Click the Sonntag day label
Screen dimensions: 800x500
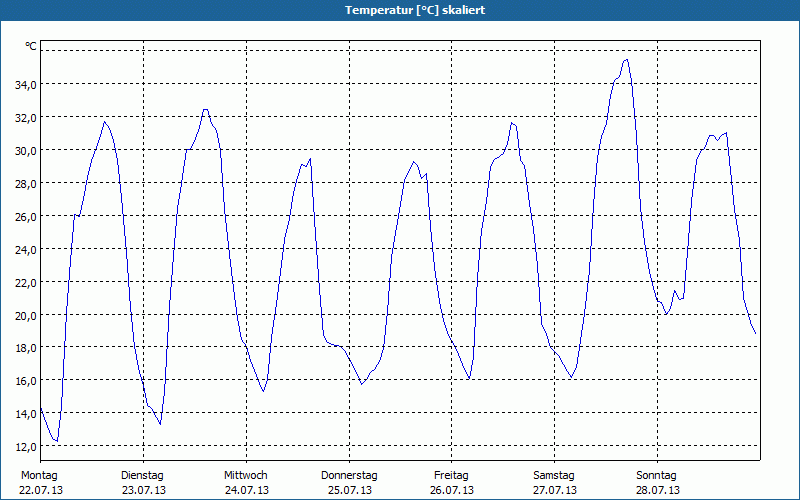(656, 476)
